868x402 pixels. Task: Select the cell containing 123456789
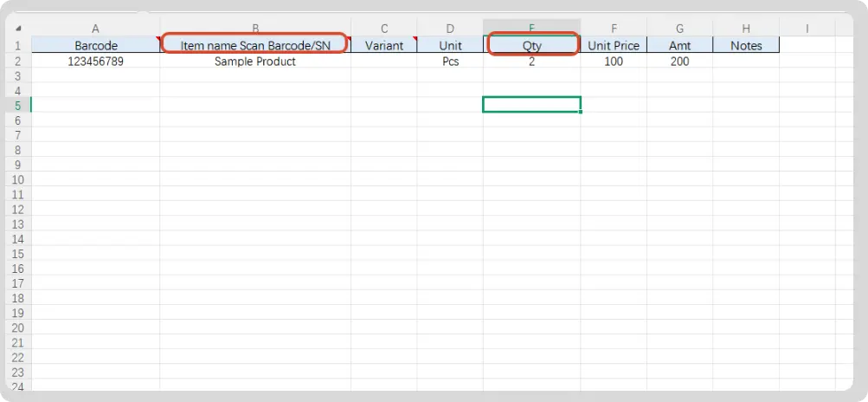96,61
